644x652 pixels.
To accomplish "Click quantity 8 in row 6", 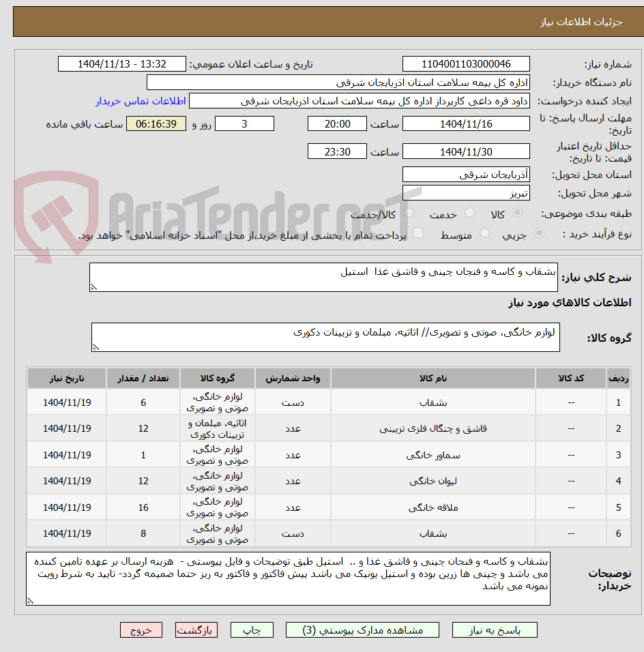I will (x=143, y=533).
